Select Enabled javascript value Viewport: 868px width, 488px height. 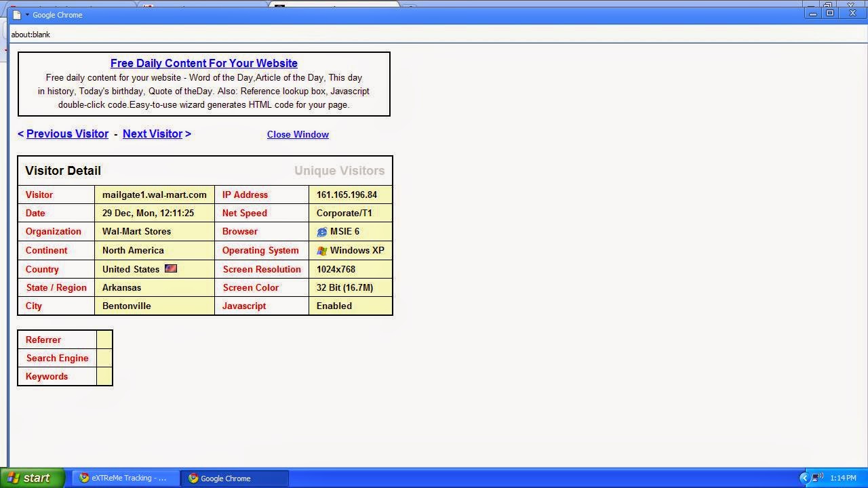(334, 306)
